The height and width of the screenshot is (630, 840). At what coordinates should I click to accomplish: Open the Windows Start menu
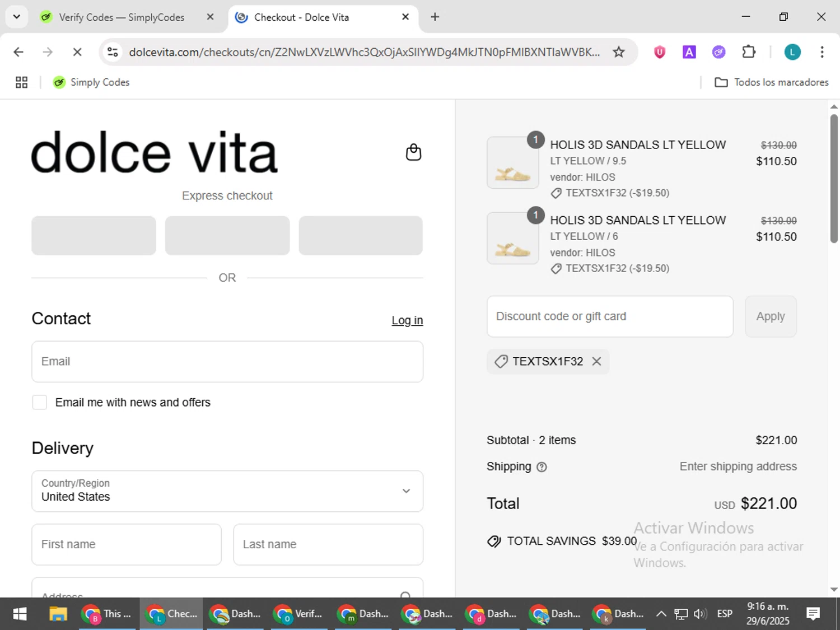tap(20, 614)
